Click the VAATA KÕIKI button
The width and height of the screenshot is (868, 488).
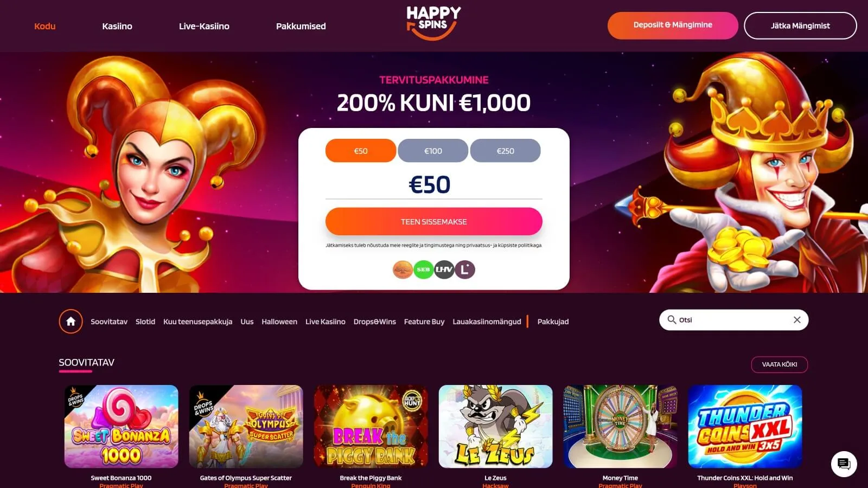[x=780, y=364]
